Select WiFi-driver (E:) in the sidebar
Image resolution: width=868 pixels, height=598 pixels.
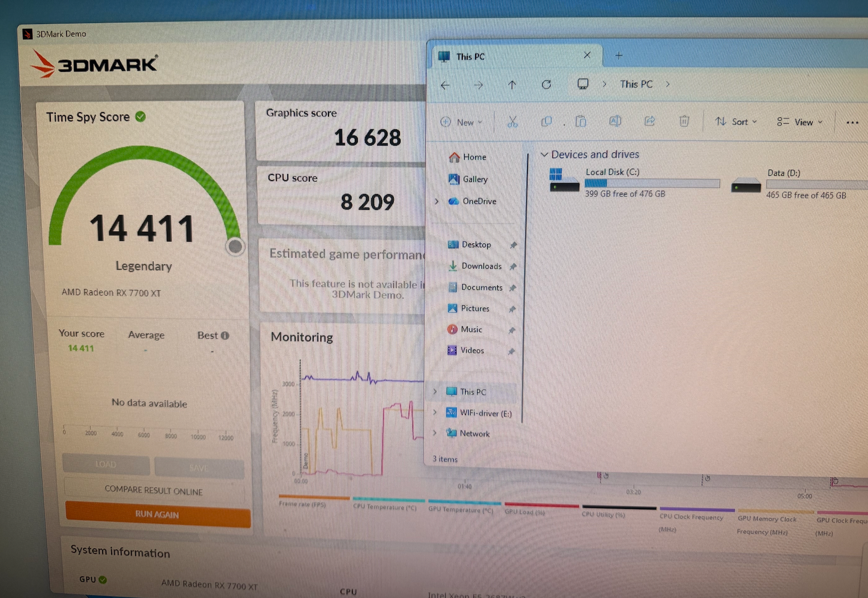pyautogui.click(x=479, y=412)
